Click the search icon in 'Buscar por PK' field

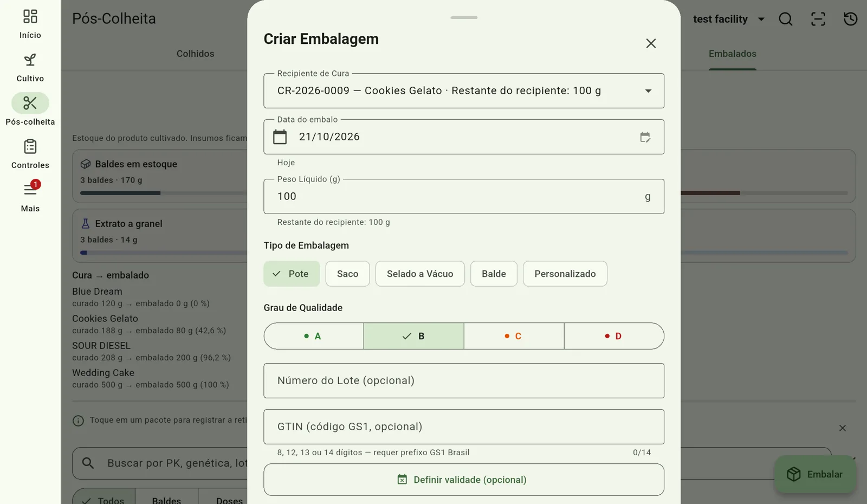pos(88,463)
